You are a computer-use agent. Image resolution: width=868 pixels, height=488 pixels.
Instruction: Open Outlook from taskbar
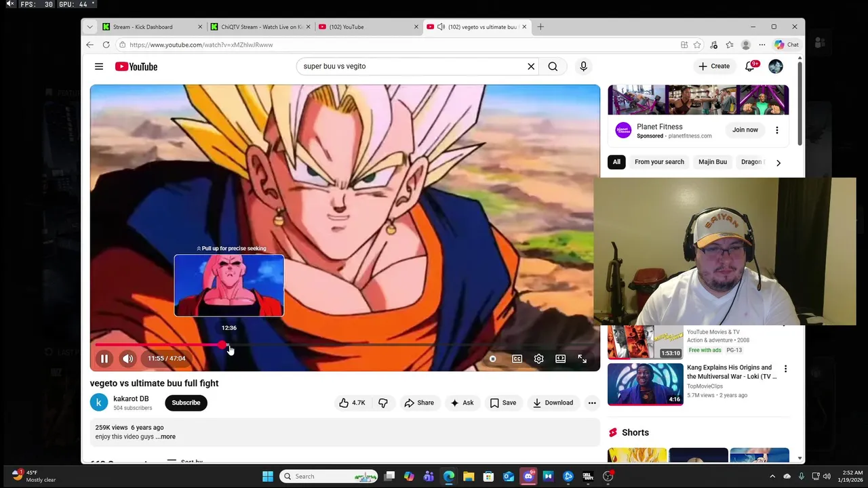click(x=509, y=476)
